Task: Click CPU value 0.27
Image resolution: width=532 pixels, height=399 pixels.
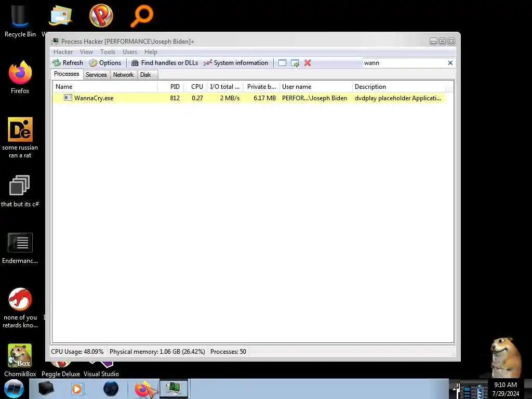Action: (x=197, y=98)
